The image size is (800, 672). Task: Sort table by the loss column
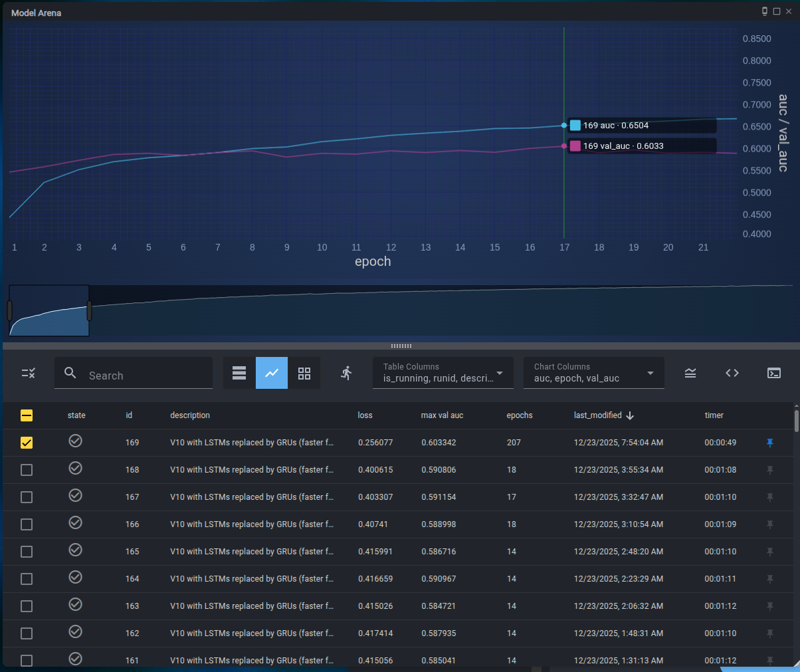coord(365,415)
